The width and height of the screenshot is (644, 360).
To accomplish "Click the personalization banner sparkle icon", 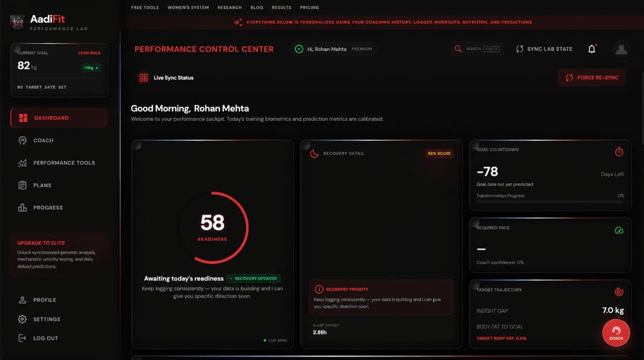I will [x=238, y=22].
